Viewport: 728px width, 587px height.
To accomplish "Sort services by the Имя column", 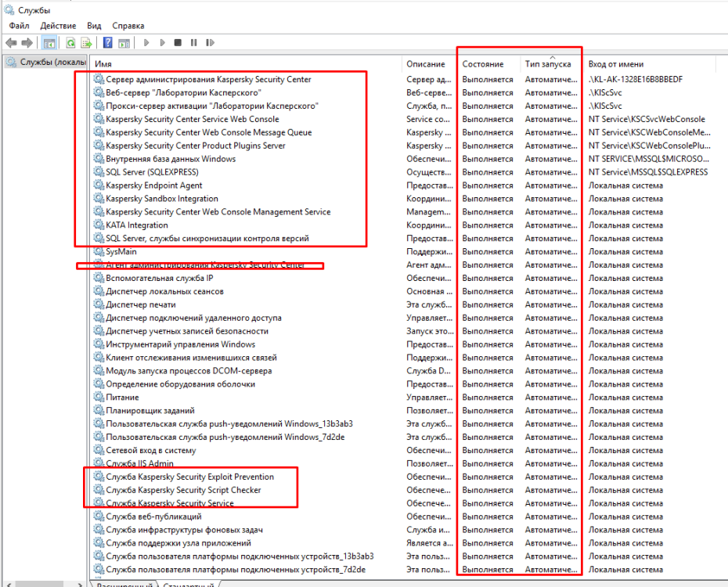I will click(x=235, y=64).
